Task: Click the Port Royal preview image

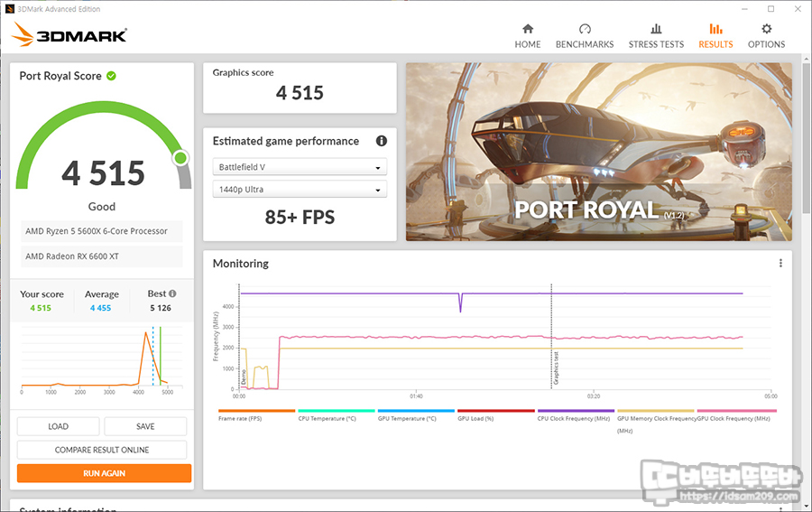Action: click(x=599, y=152)
